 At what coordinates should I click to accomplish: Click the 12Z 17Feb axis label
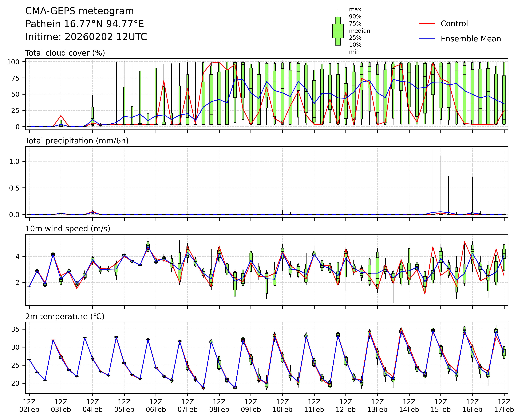(x=504, y=406)
